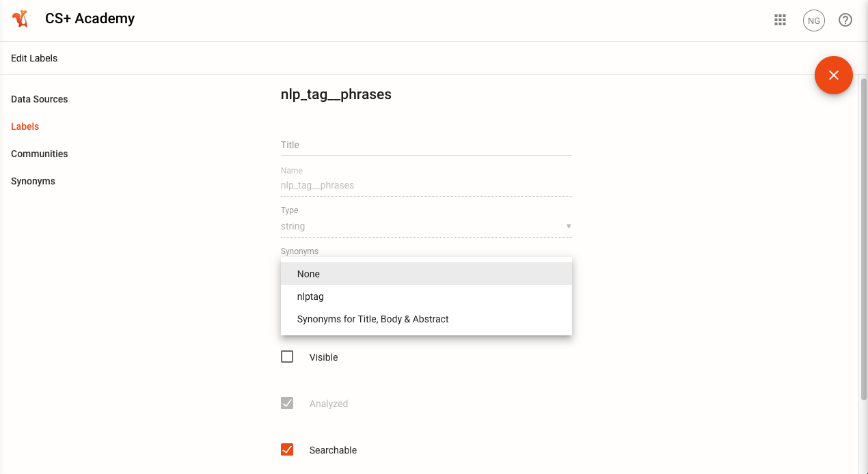Click the disabled Analyzed checkbox
Image resolution: width=868 pixels, height=474 pixels.
pyautogui.click(x=287, y=403)
